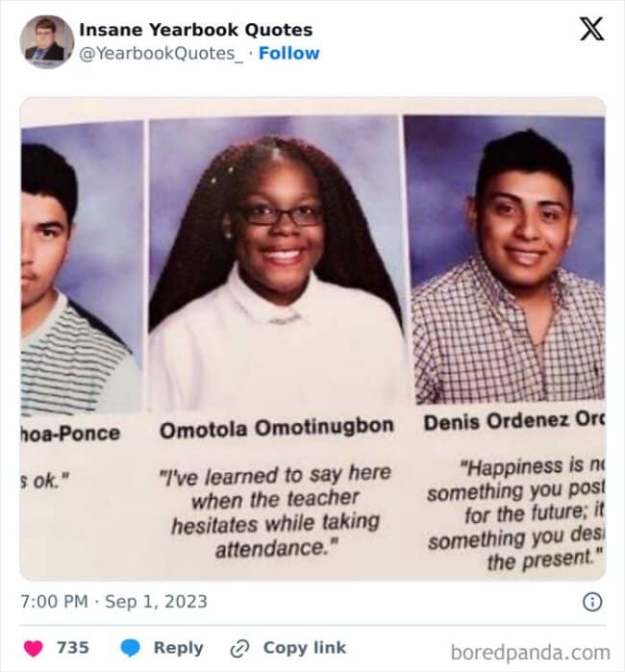Click the chain link copy icon
Screen dimensions: 625x672
(x=239, y=648)
